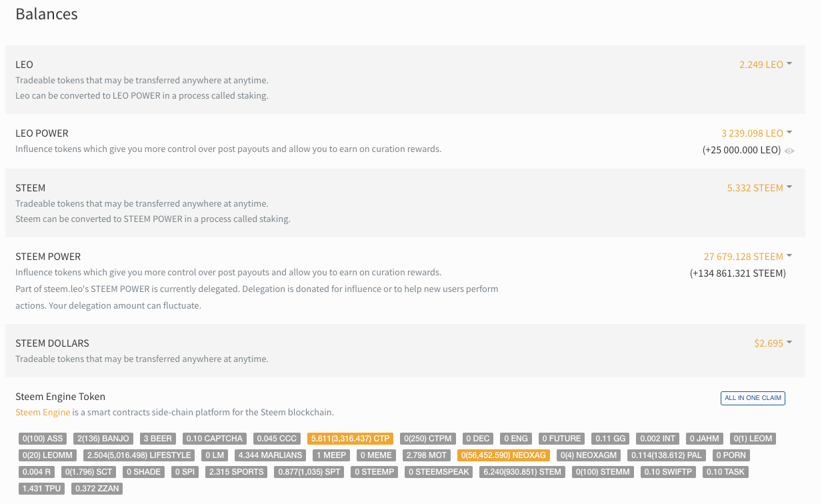Viewport: 822px width, 504px height.
Task: Click the 0.372 ZZAN token badge
Action: 97,489
